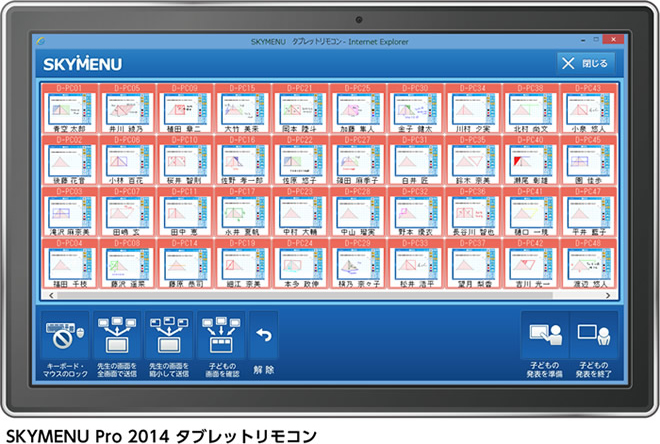Choose the D-PC22 student thumbnail
The height and width of the screenshot is (444, 660).
(300, 160)
